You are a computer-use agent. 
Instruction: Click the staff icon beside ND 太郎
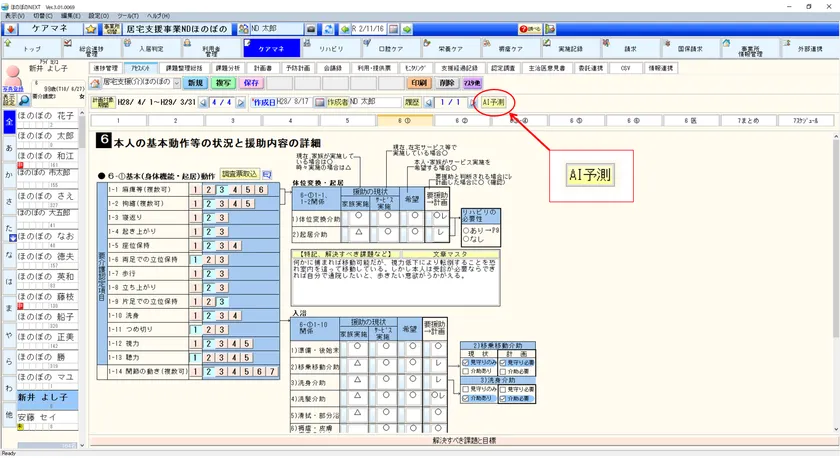(x=243, y=29)
